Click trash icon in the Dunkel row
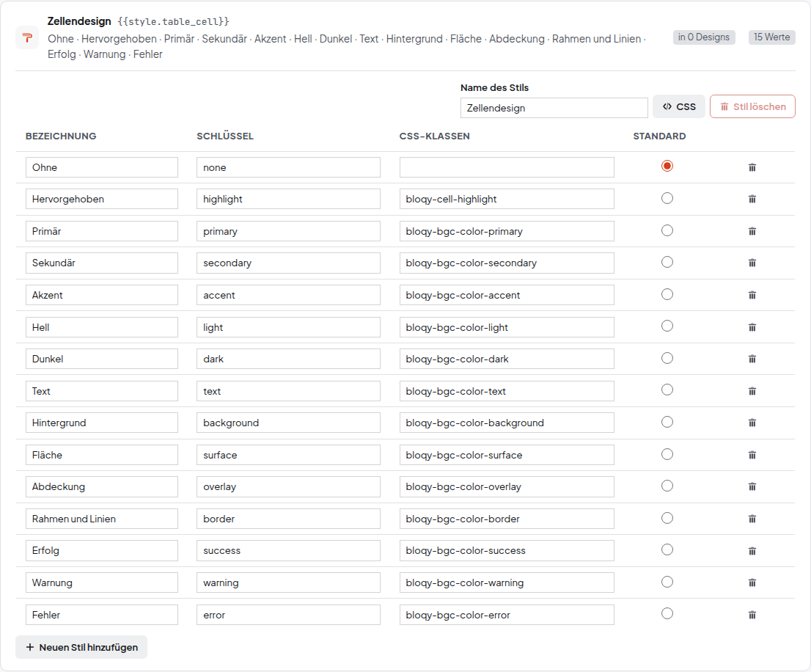 coord(752,359)
